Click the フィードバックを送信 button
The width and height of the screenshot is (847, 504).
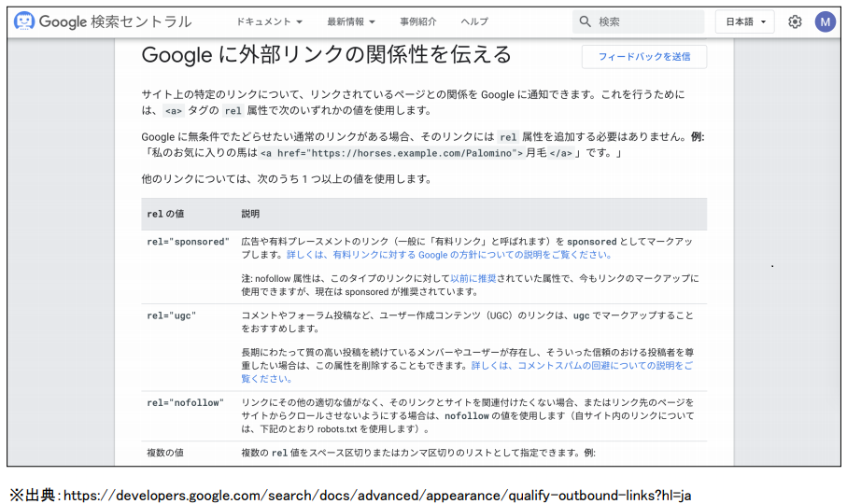click(x=644, y=57)
